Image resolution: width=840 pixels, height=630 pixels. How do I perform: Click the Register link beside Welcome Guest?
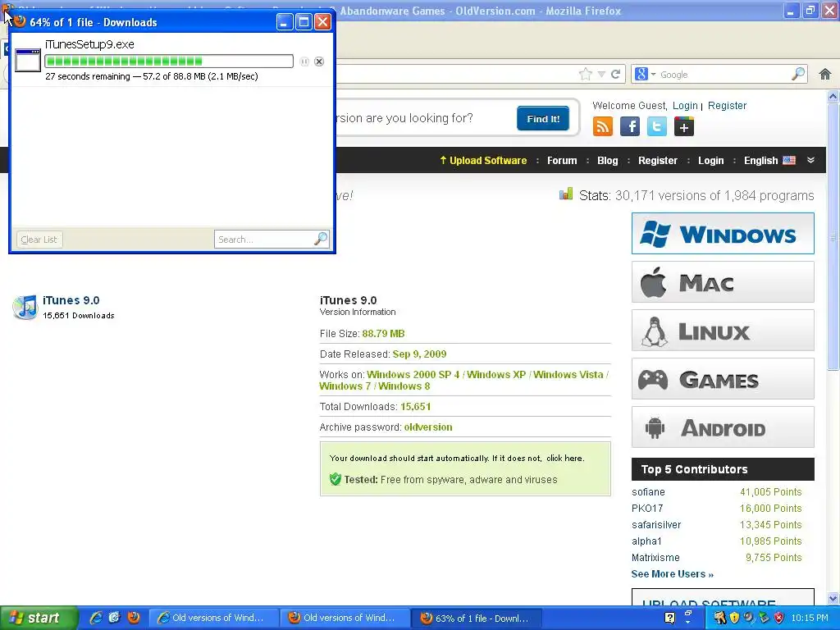pyautogui.click(x=727, y=106)
